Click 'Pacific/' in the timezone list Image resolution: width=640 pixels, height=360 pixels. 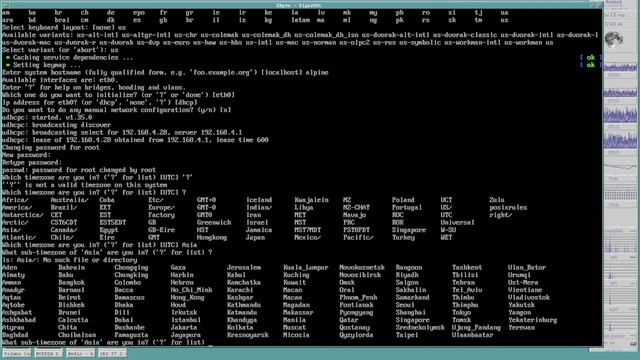coord(358,238)
